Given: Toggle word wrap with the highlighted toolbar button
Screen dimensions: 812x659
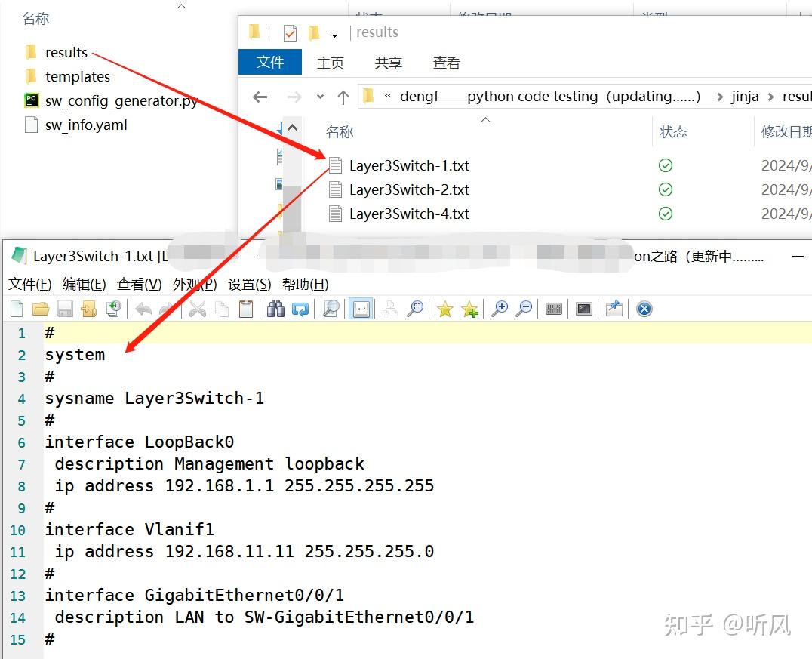Looking at the screenshot, I should pyautogui.click(x=361, y=308).
